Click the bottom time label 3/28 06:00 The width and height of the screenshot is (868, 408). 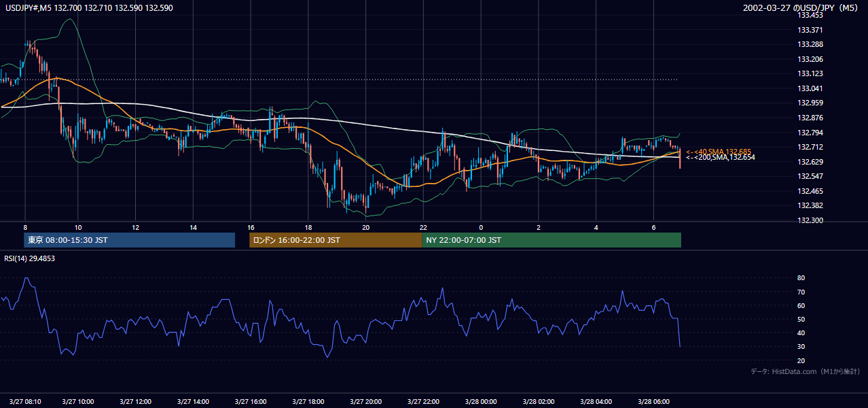tap(655, 401)
